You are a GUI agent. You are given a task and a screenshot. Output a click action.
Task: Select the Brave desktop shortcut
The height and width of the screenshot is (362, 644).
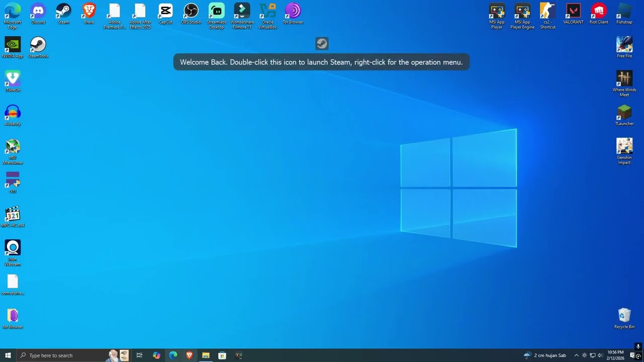click(89, 14)
